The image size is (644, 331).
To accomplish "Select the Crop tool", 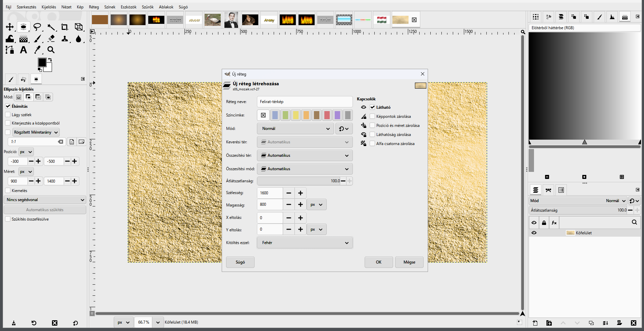I will 64,27.
